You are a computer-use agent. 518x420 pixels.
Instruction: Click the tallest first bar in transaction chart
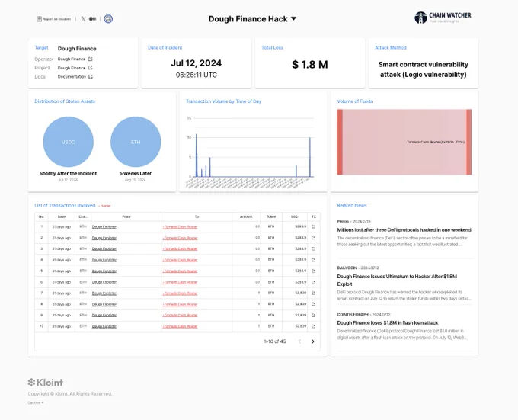click(x=197, y=155)
